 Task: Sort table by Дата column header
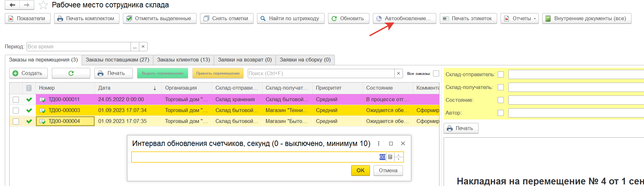coord(129,88)
